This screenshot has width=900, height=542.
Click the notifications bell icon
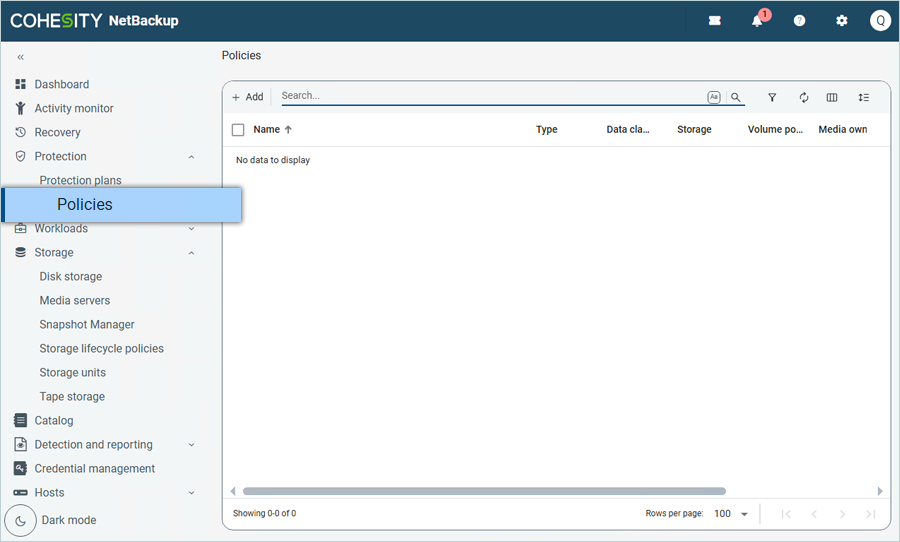[757, 21]
